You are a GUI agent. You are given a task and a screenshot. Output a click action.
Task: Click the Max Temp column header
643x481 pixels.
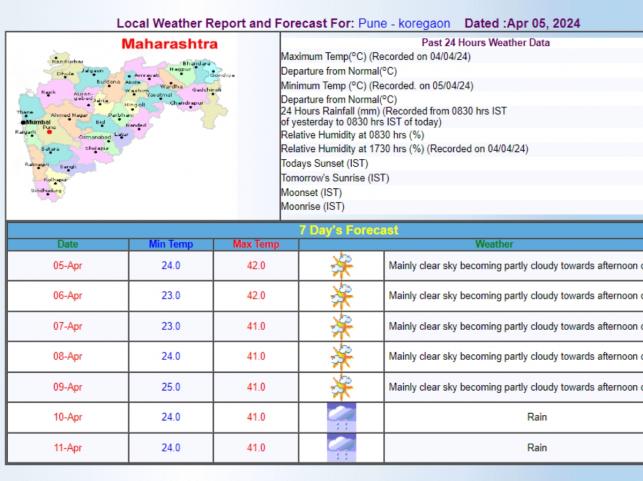coord(255,243)
